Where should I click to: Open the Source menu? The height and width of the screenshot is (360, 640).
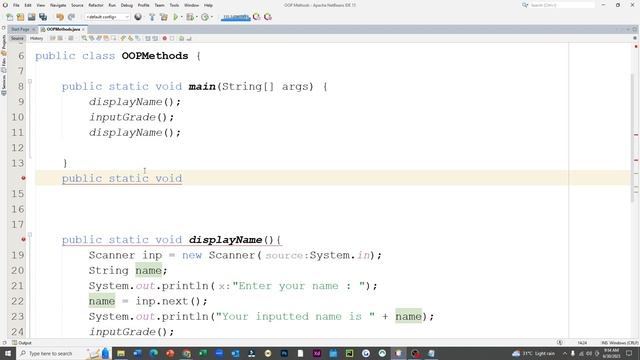pyautogui.click(x=77, y=5)
